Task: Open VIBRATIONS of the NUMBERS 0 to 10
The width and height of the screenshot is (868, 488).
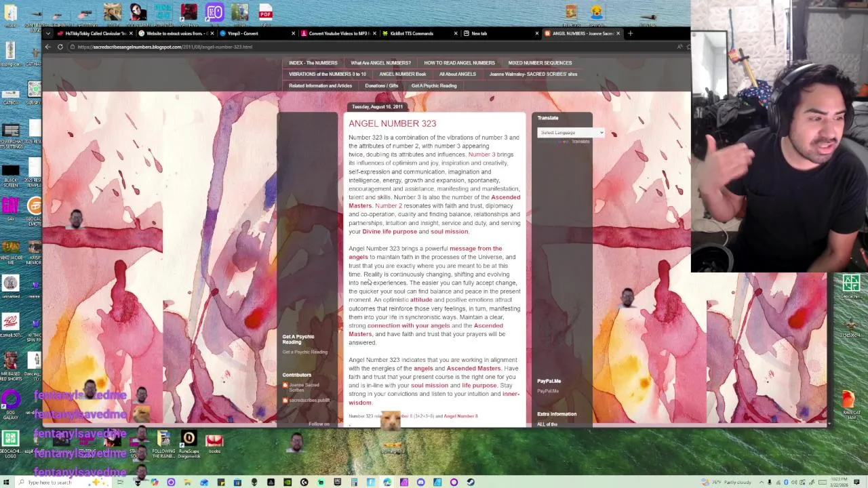Action: (x=327, y=74)
